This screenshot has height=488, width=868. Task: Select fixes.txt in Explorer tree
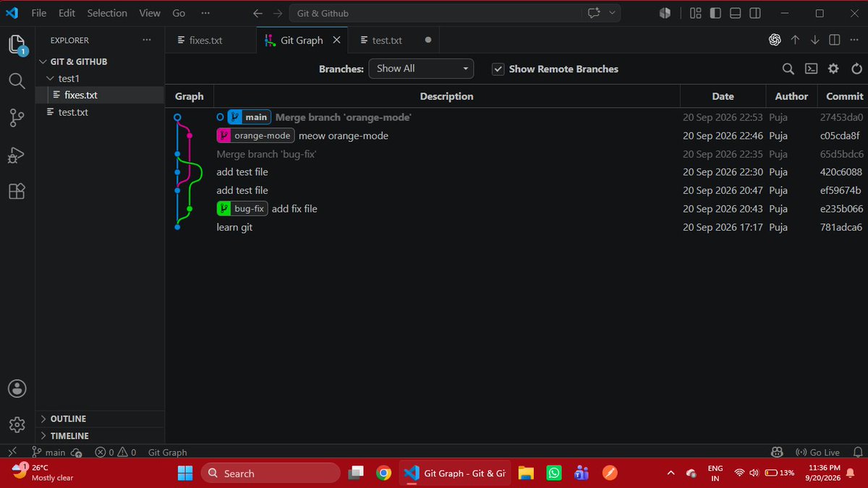point(100,95)
